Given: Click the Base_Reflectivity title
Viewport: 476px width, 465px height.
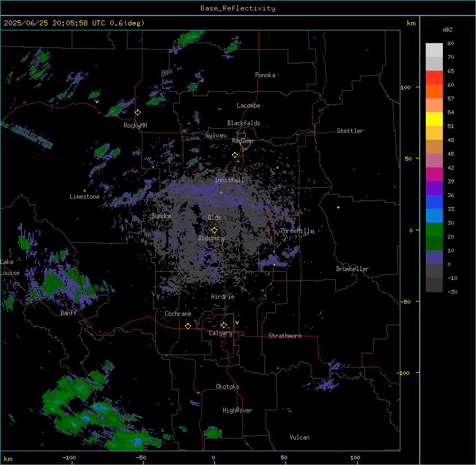Looking at the screenshot, I should tap(238, 8).
